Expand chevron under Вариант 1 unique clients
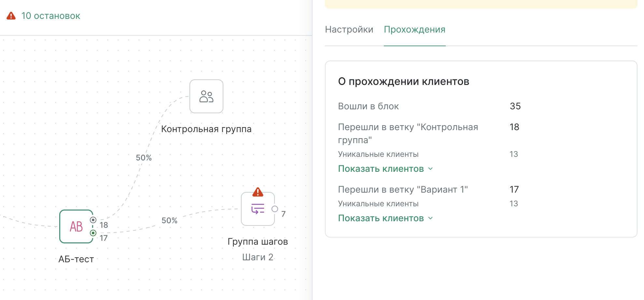The height and width of the screenshot is (300, 644). coord(430,218)
